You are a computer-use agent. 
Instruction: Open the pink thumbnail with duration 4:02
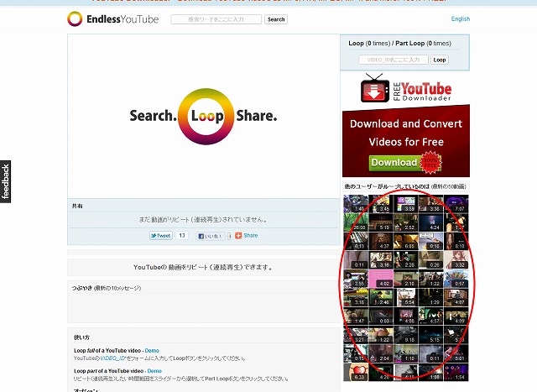coord(381,279)
